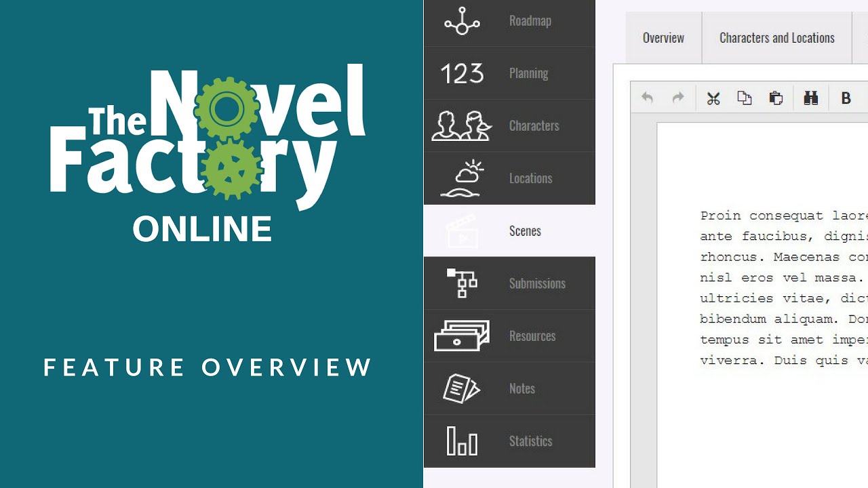This screenshot has height=488, width=868.
Task: Open the Roadmap section icon
Action: [x=462, y=21]
